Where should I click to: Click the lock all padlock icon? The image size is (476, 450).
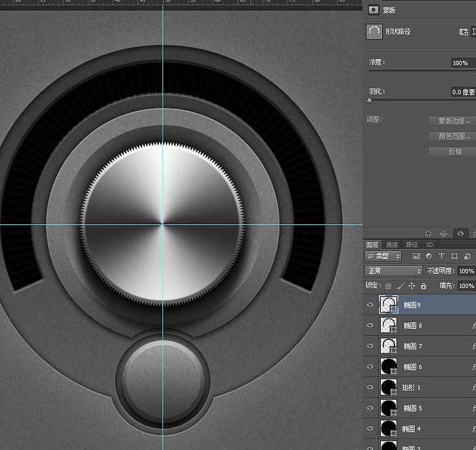(x=423, y=286)
